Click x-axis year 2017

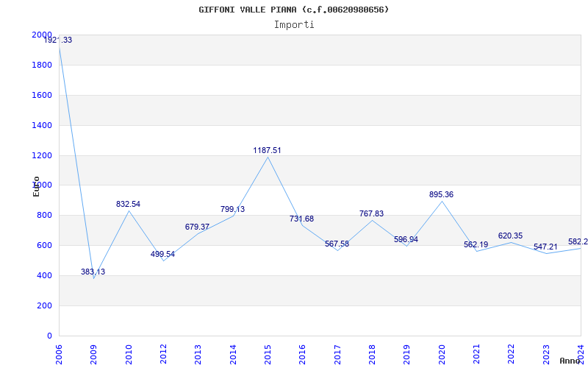(337, 355)
